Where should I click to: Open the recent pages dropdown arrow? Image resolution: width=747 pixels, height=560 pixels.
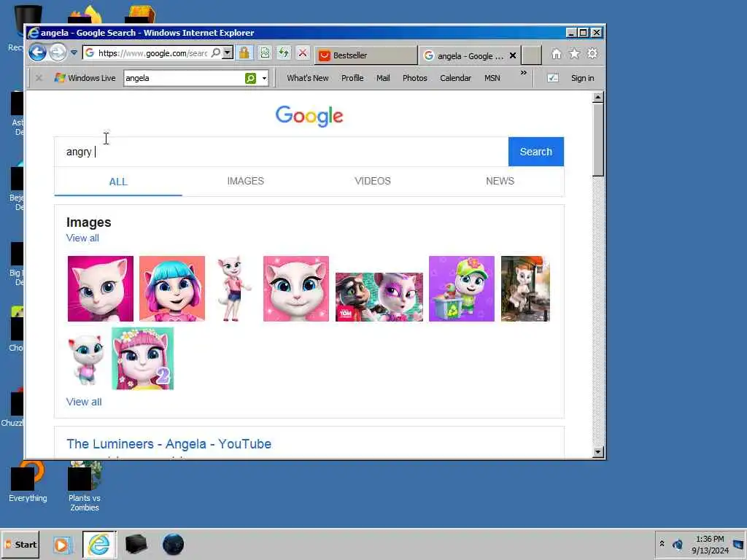(x=74, y=52)
